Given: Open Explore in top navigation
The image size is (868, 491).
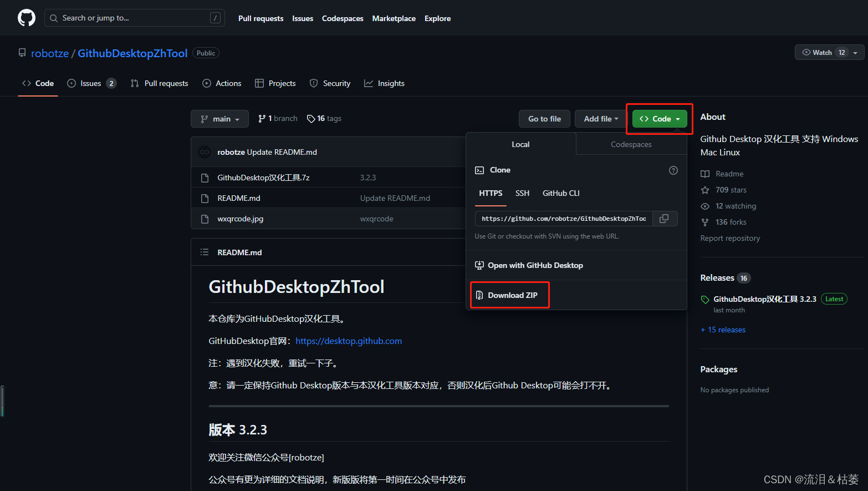Looking at the screenshot, I should (437, 18).
